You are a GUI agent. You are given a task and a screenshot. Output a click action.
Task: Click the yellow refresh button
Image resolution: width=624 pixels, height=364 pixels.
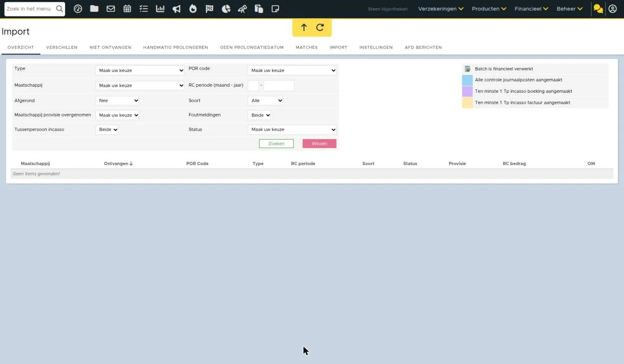point(320,27)
